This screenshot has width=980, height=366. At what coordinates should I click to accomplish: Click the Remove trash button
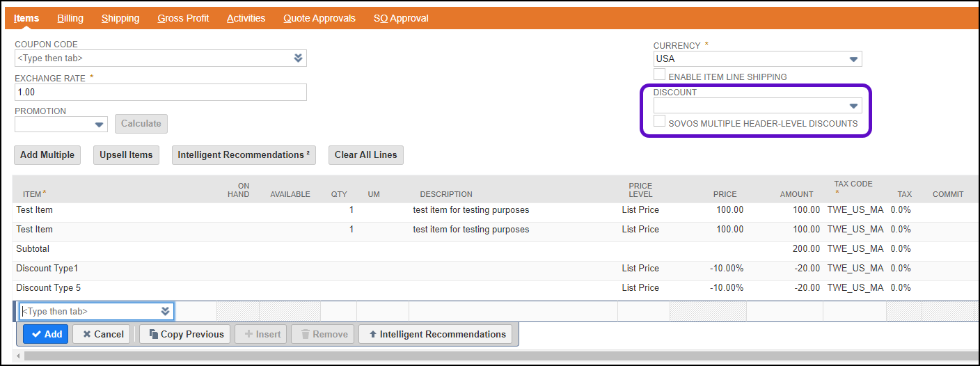click(323, 334)
